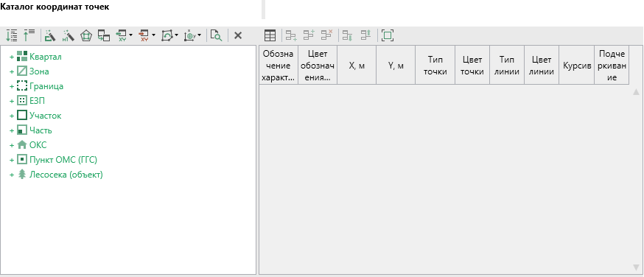Open dropdown arrow next to red XY export
The width and height of the screenshot is (644, 277).
pyautogui.click(x=153, y=35)
